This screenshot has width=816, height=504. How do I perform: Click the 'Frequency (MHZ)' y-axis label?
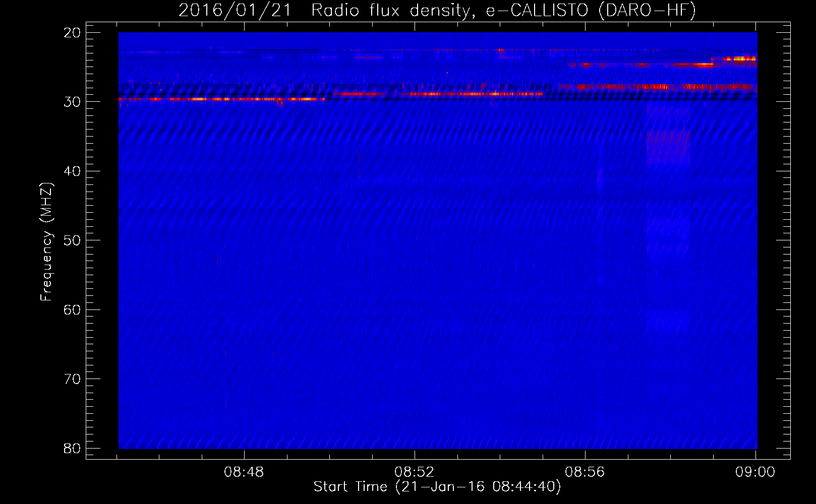[x=46, y=242]
